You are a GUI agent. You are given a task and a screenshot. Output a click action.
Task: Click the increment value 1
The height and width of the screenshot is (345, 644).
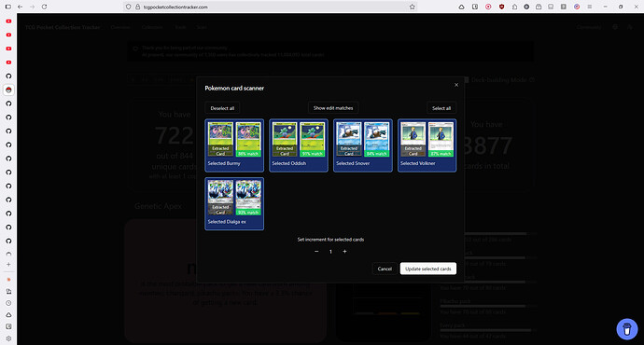coord(330,252)
